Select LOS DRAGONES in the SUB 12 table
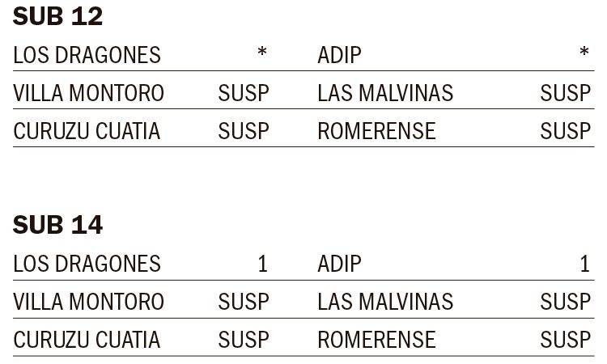The image size is (607, 364). point(87,55)
